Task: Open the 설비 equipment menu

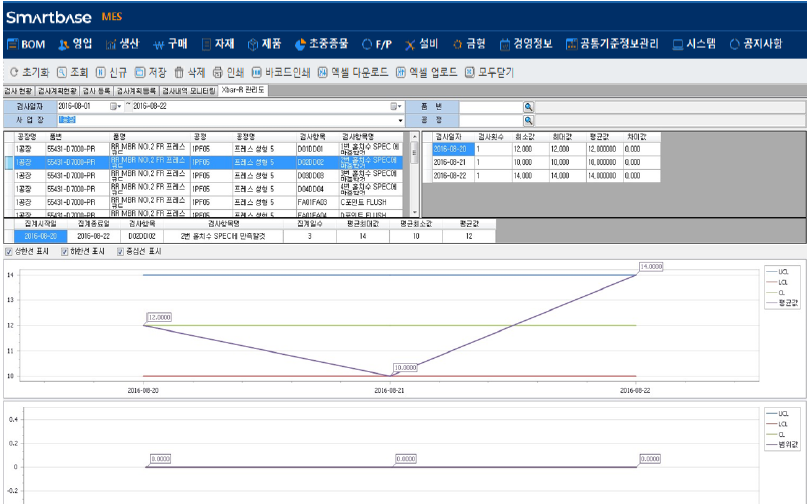Action: [x=421, y=44]
